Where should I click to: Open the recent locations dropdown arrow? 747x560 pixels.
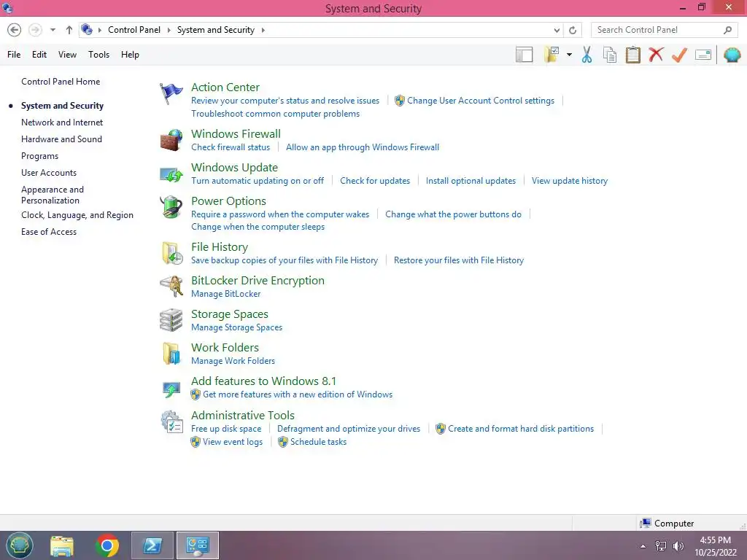pyautogui.click(x=53, y=30)
